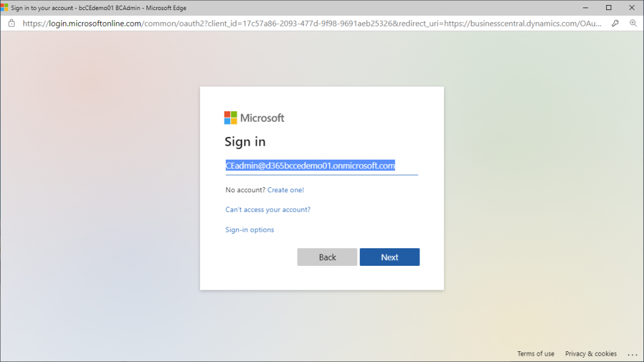Close the Edge sign-in window
Screen dimensions: 644x362
631,8
